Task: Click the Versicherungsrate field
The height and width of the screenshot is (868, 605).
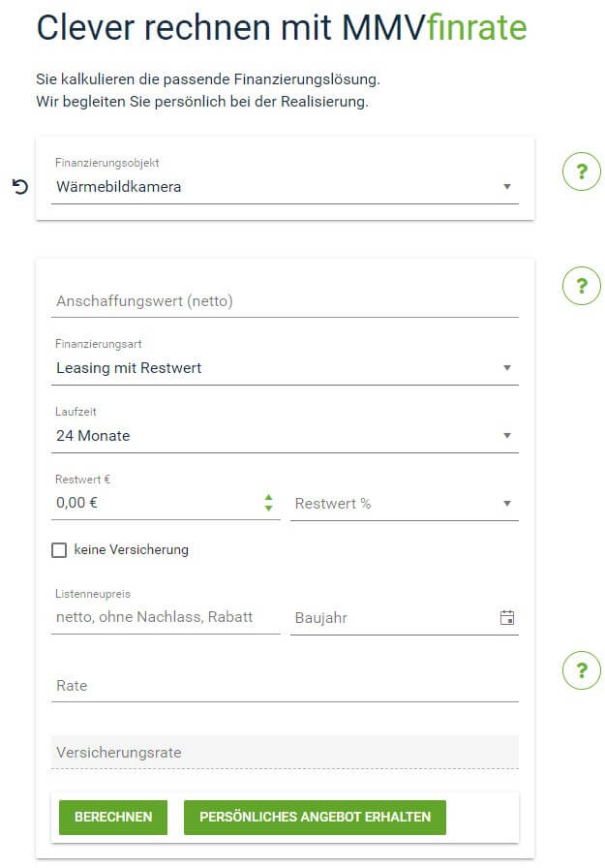Action: 286,753
